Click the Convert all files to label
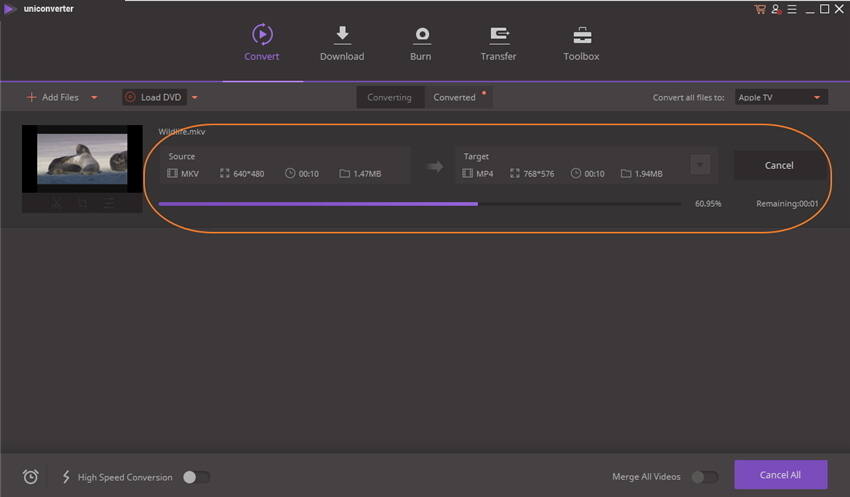Image resolution: width=850 pixels, height=497 pixels. pyautogui.click(x=688, y=98)
